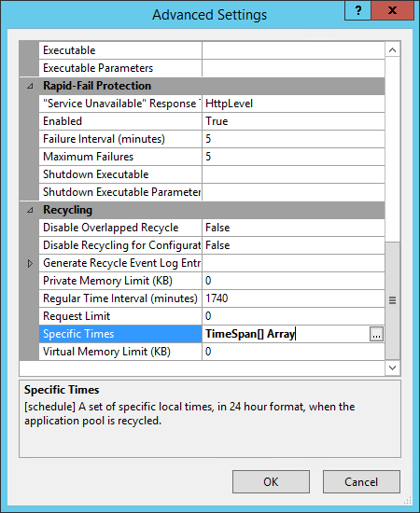The width and height of the screenshot is (420, 513).
Task: Collapse the Recycling section
Action: pyautogui.click(x=30, y=210)
